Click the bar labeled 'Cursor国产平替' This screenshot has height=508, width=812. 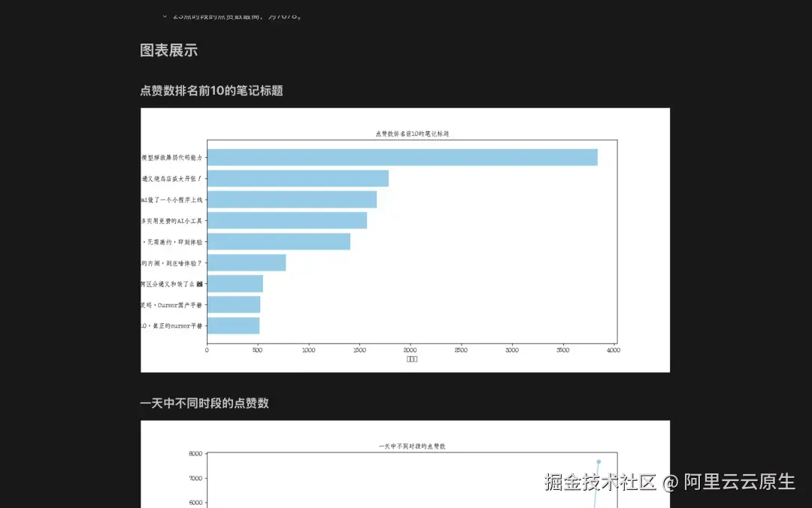point(233,304)
